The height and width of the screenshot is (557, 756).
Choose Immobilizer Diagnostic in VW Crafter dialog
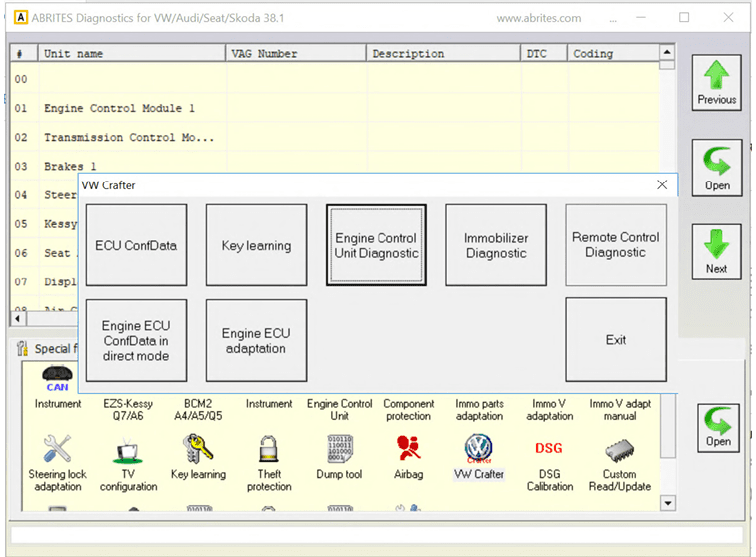click(x=496, y=245)
